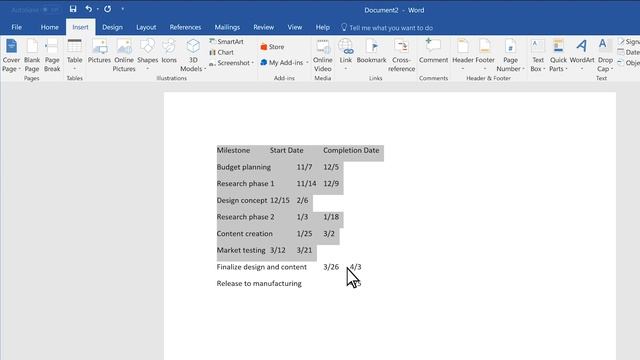This screenshot has height=360, width=640.
Task: Switch to the Review tab
Action: (264, 27)
